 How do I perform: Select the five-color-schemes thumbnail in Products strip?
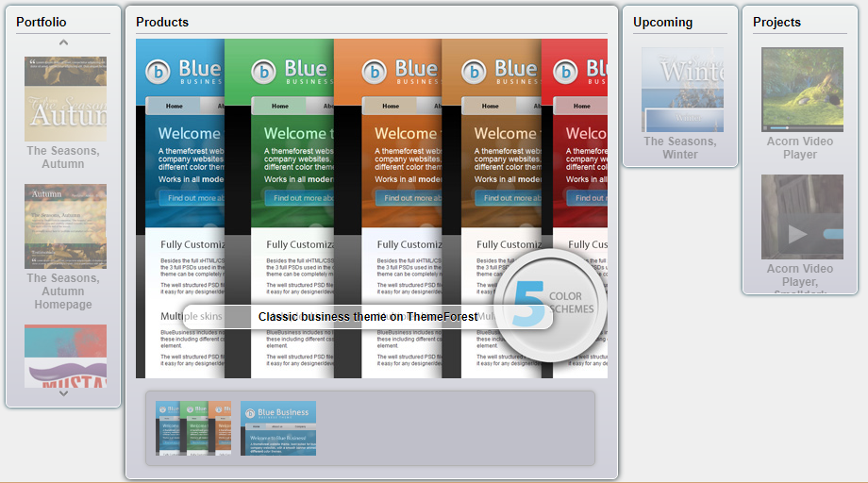pos(193,428)
